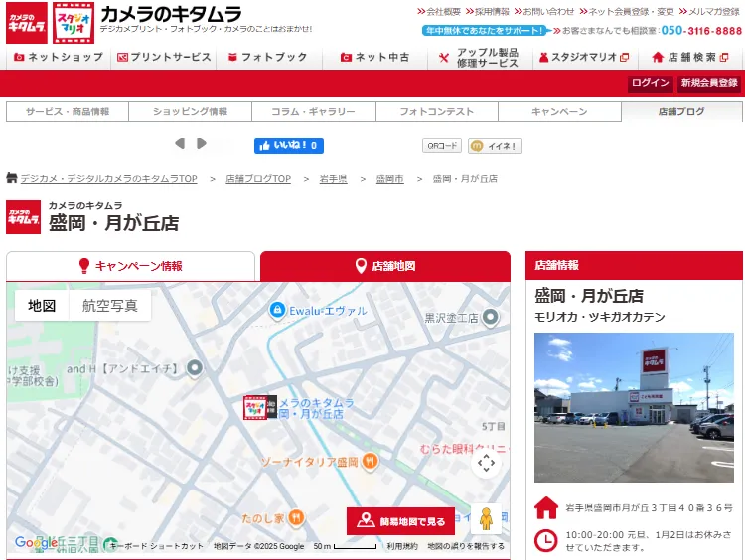Switch the map to 航空写真 view
This screenshot has width=745, height=560.
click(110, 306)
